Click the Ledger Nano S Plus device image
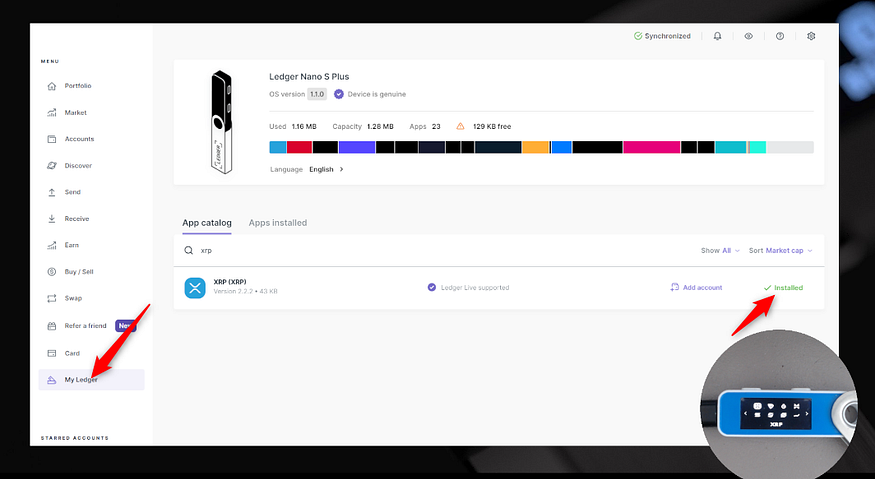 pyautogui.click(x=222, y=122)
